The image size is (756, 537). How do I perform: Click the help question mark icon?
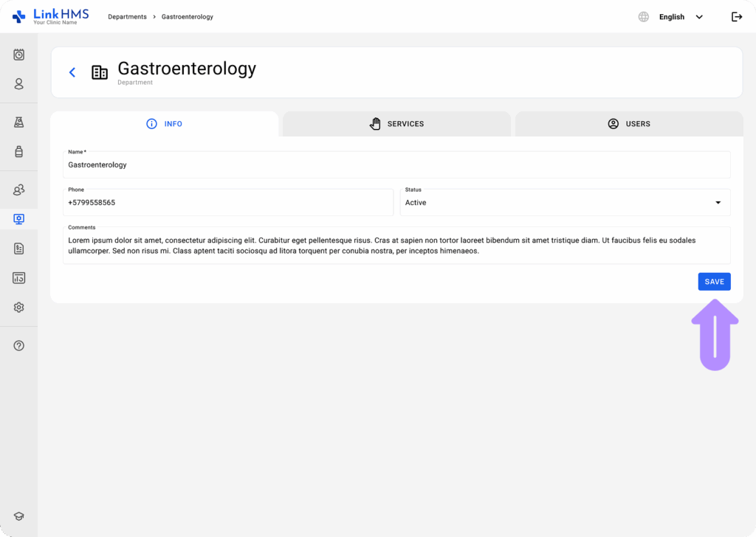(19, 345)
